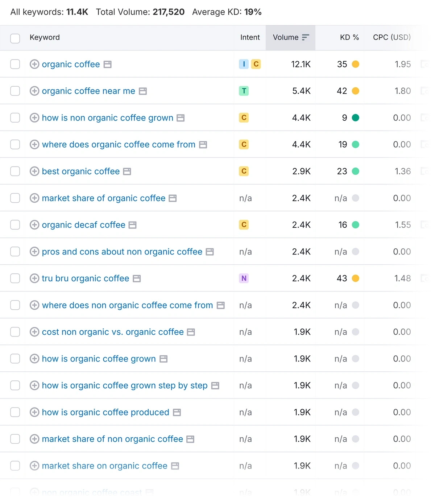The height and width of the screenshot is (504, 435).
Task: Sort by the Keyword column header
Action: coord(45,37)
